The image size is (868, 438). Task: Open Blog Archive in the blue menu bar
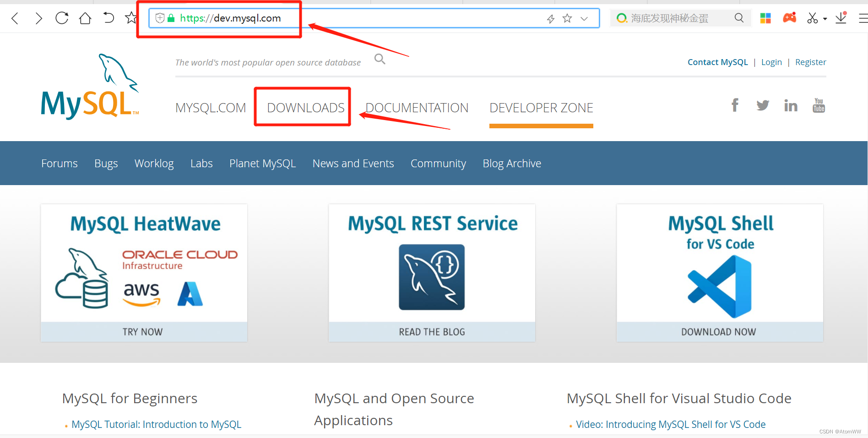(512, 164)
